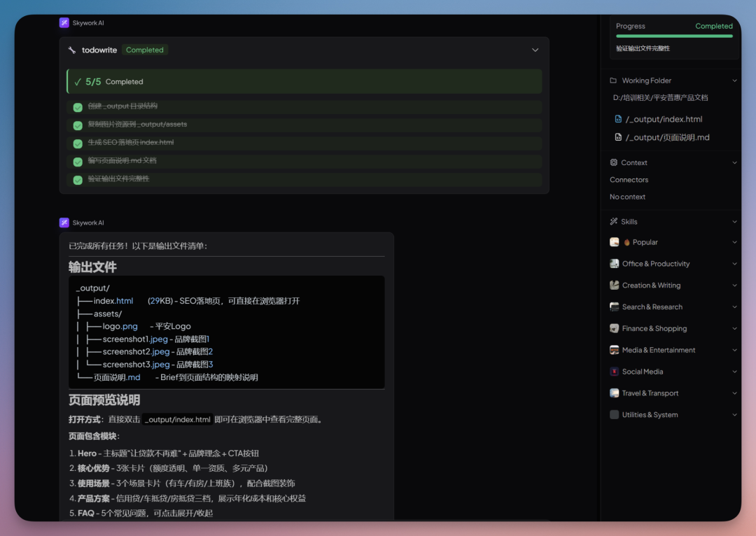Screen dimensions: 756x536
Task: Open the Creation & Writing skill icon
Action: tap(613, 285)
